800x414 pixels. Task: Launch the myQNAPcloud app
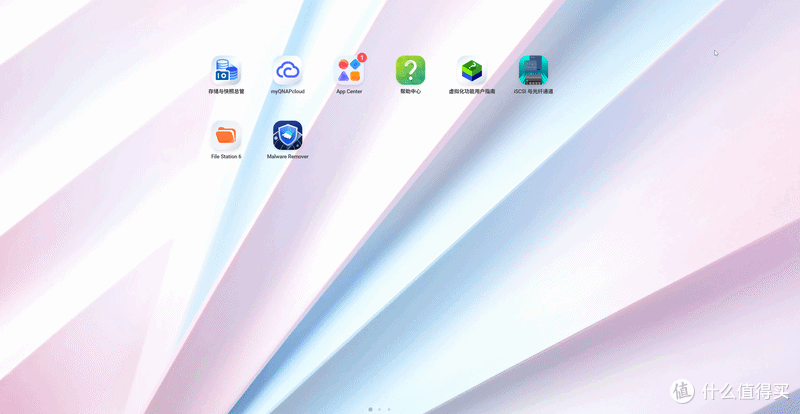[x=287, y=70]
